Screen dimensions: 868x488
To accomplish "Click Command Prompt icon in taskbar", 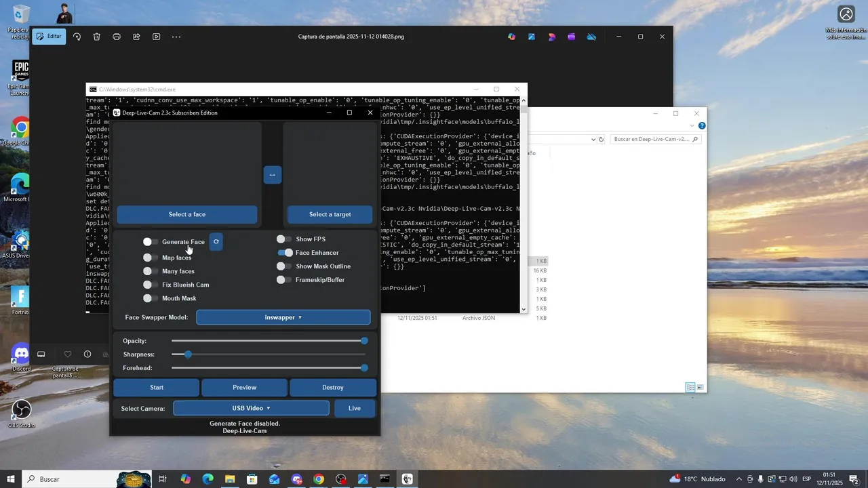I will [x=384, y=479].
